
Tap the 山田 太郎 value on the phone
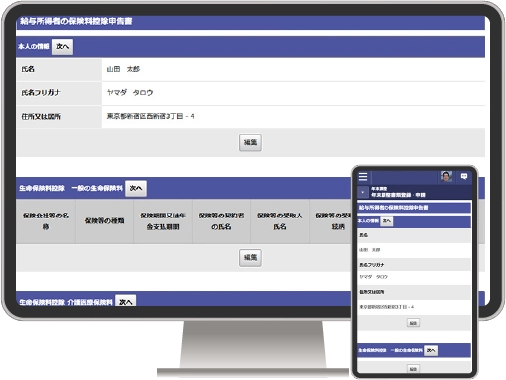[370, 250]
